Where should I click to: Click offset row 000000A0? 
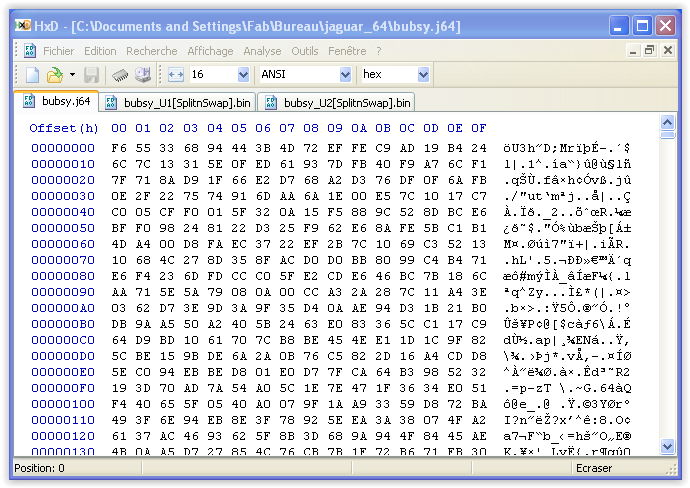click(63, 308)
